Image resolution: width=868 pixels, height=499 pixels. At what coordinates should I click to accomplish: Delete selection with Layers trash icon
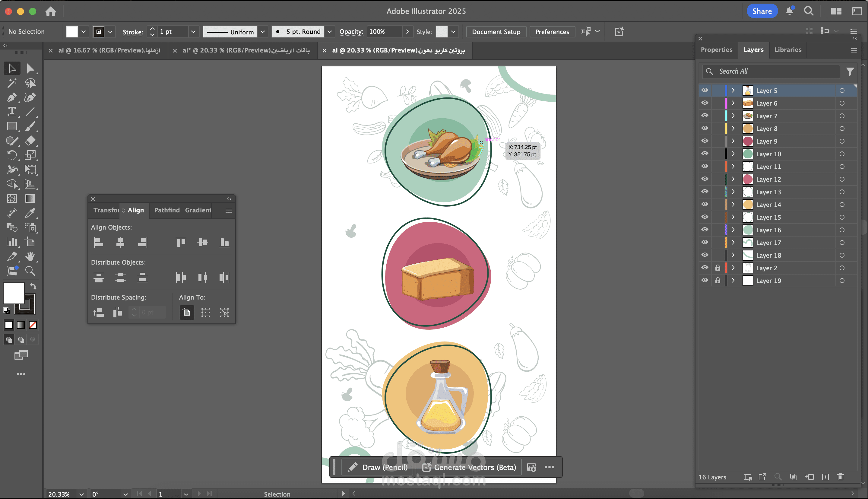click(840, 477)
